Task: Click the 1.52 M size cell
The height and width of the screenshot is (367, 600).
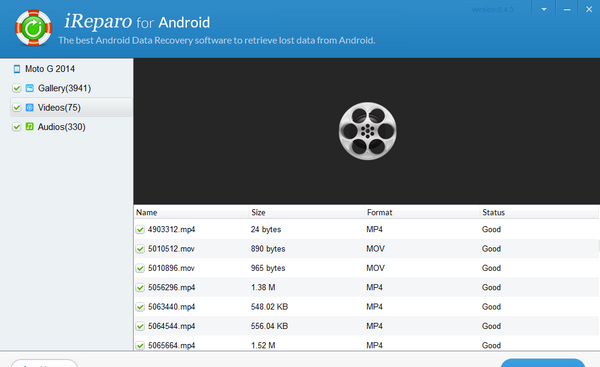Action: click(x=263, y=346)
